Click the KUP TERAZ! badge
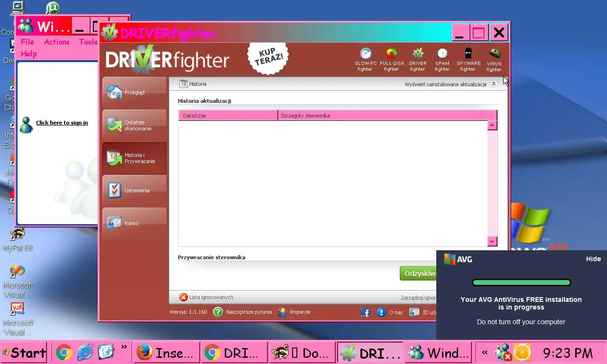607x364 pixels. coord(268,58)
